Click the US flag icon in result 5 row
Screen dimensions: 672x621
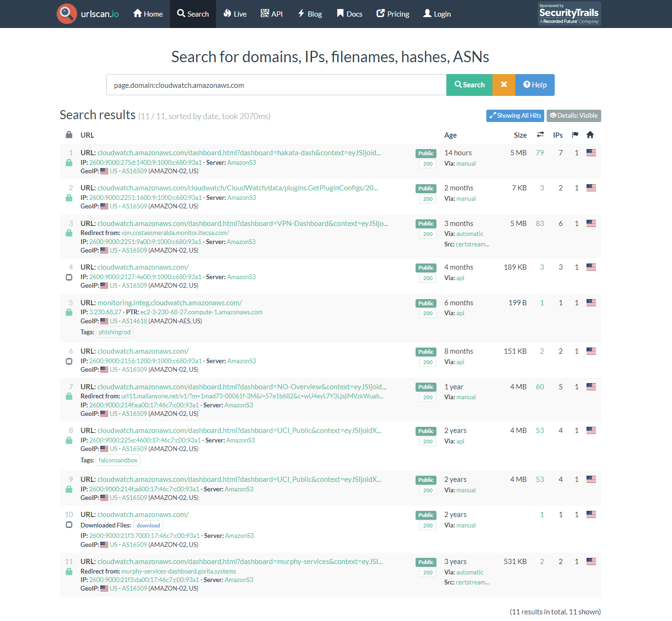(591, 303)
